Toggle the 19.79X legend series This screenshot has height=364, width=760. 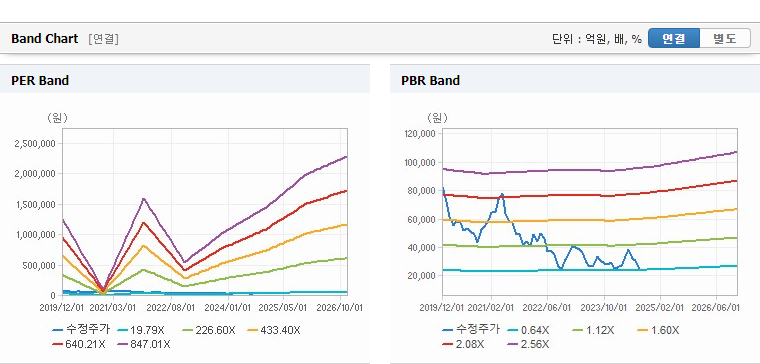pos(141,330)
